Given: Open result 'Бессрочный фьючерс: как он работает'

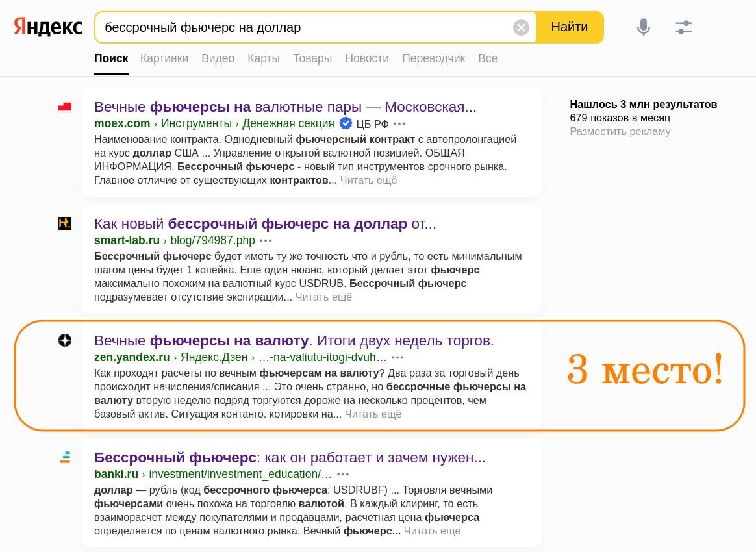Looking at the screenshot, I should point(290,457).
